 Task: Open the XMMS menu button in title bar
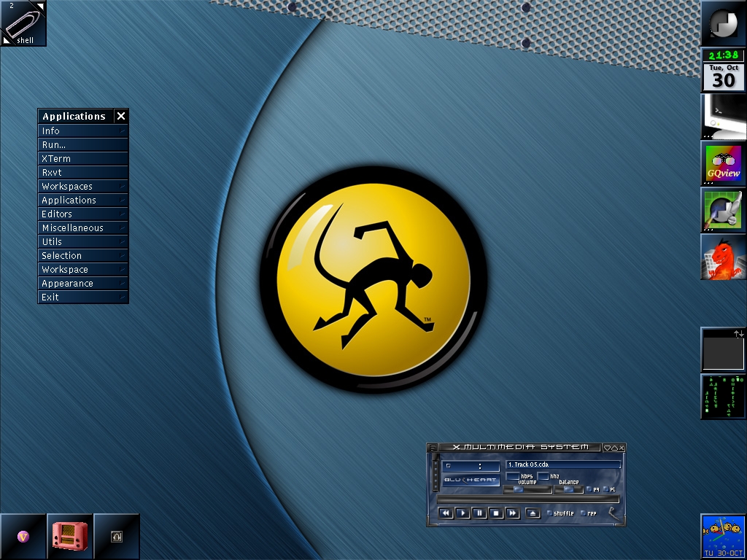coord(432,448)
